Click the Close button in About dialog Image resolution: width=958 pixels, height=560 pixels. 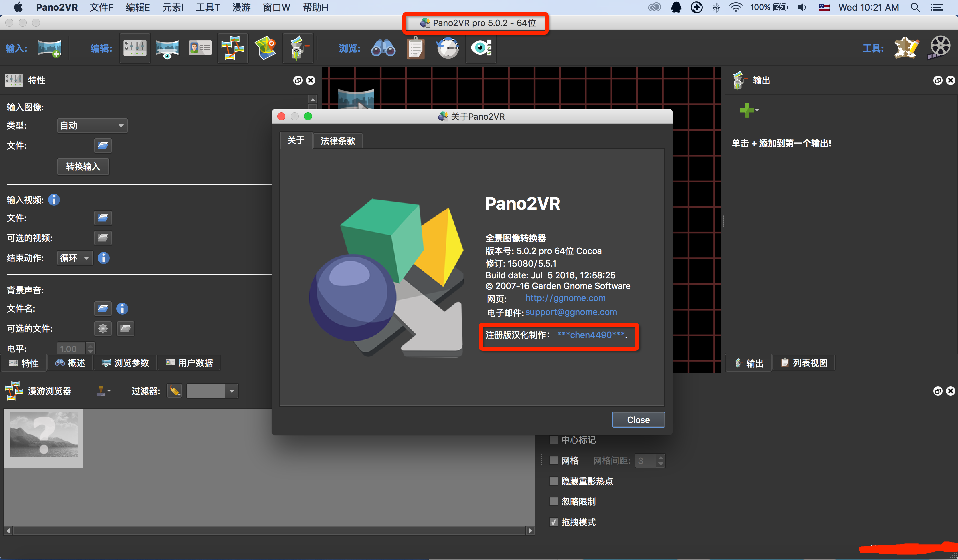638,420
